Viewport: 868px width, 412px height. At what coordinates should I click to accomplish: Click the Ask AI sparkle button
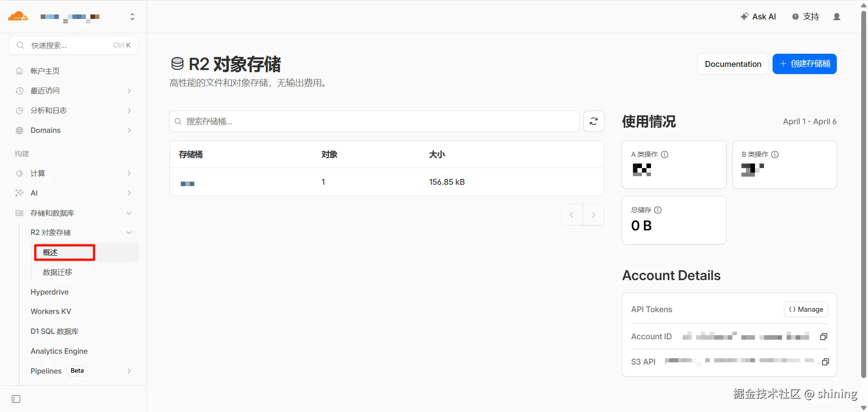(x=758, y=17)
